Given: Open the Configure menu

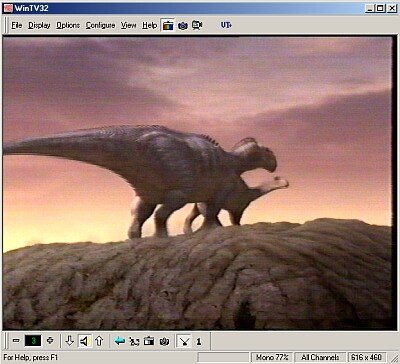Looking at the screenshot, I should 100,25.
